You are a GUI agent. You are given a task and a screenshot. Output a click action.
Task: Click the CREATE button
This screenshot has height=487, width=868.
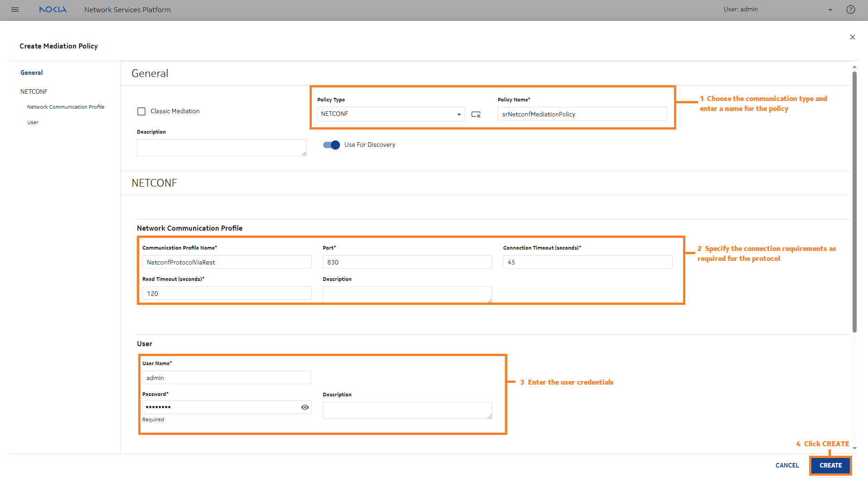pyautogui.click(x=830, y=465)
